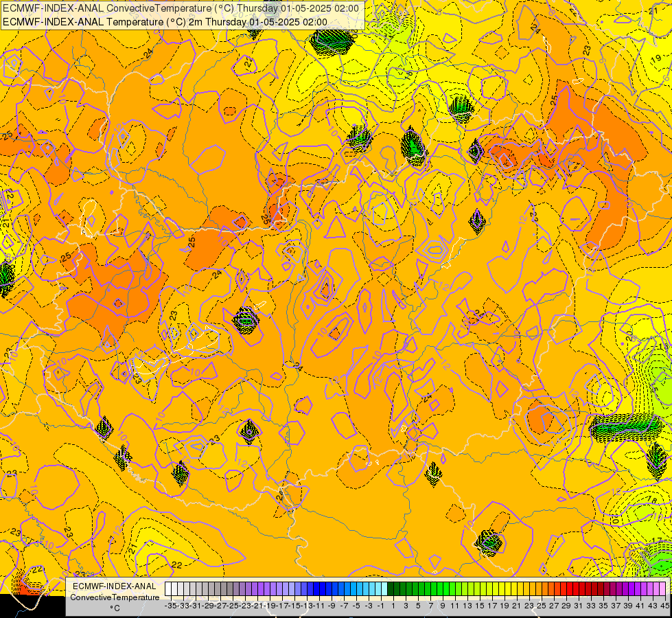Click the 45 value on the legend scale

tap(665, 606)
